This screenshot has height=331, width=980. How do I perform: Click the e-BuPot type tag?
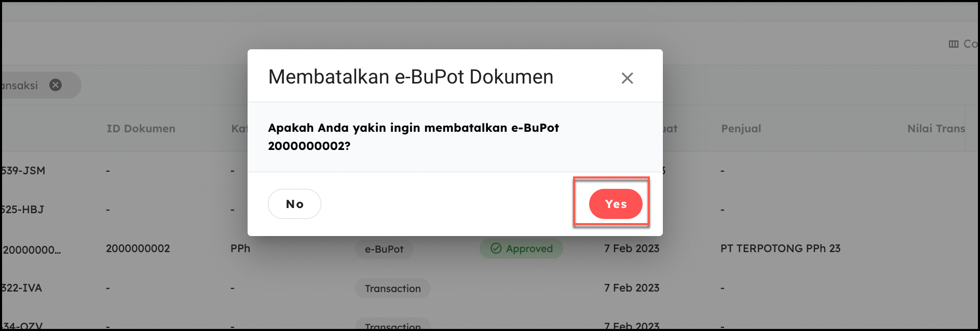pyautogui.click(x=384, y=249)
